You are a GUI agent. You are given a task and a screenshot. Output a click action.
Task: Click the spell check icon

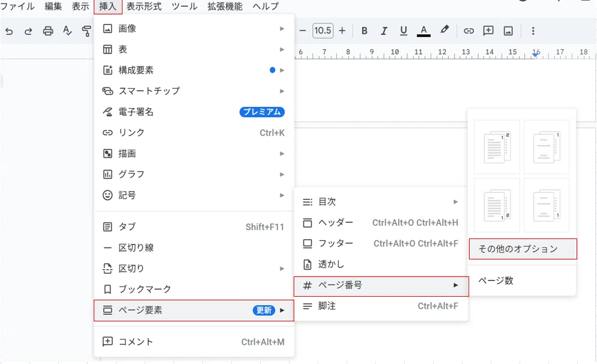click(x=67, y=31)
